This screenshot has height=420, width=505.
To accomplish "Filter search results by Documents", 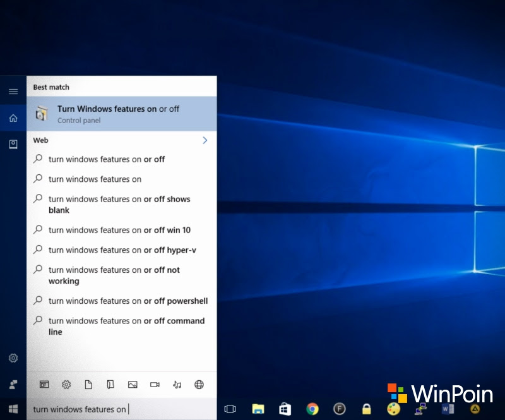I will click(88, 384).
